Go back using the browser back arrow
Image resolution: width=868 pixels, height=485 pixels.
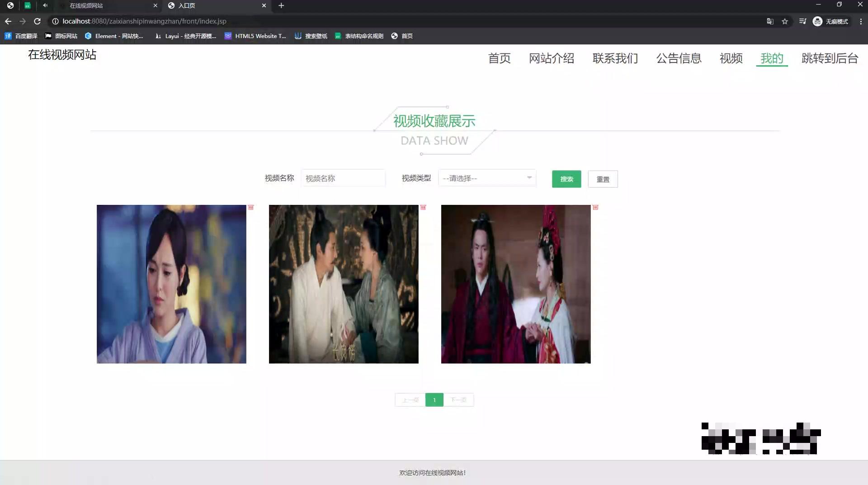8,21
